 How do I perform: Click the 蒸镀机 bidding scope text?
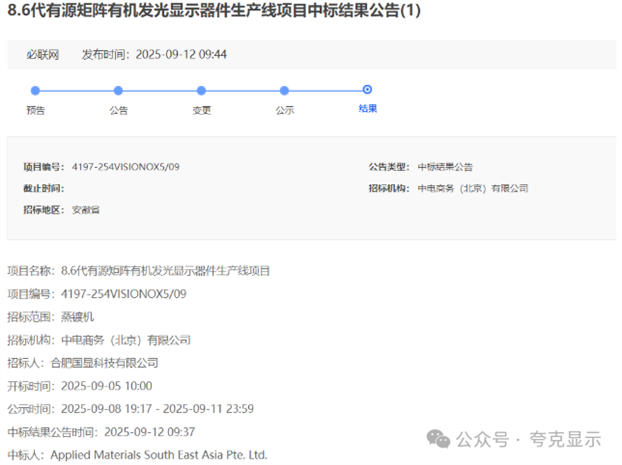pyautogui.click(x=78, y=317)
